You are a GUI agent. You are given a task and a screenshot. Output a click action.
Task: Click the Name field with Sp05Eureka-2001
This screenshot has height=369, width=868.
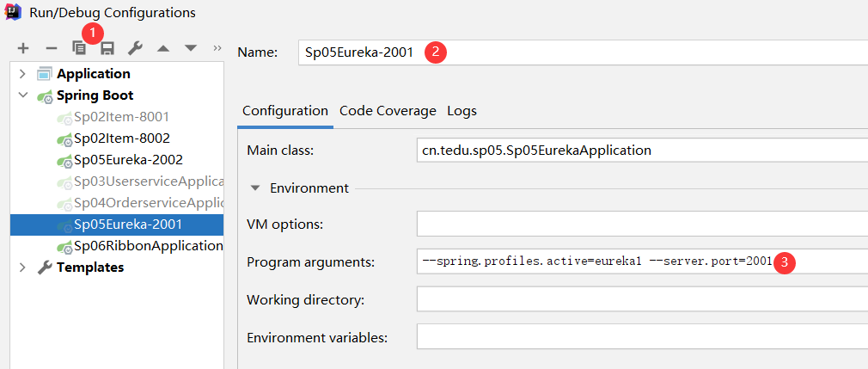[584, 52]
